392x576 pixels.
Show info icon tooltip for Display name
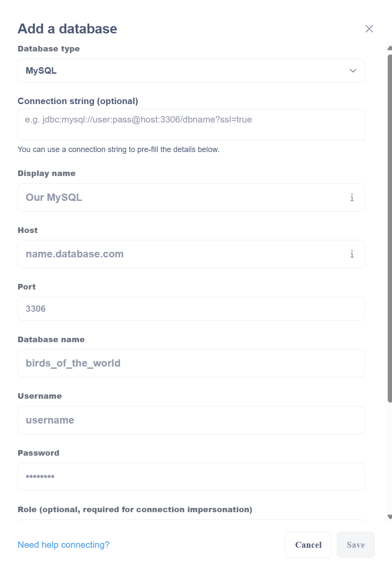point(352,197)
